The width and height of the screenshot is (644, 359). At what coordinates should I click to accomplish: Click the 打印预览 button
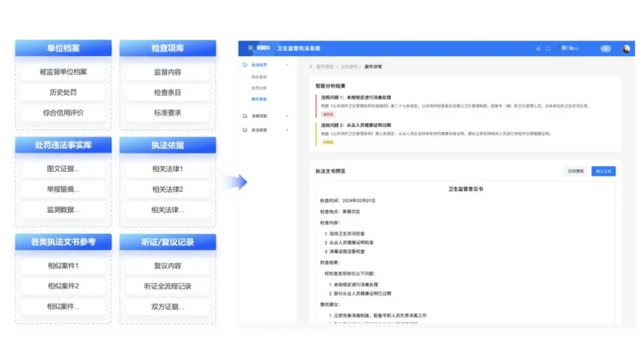pos(576,171)
